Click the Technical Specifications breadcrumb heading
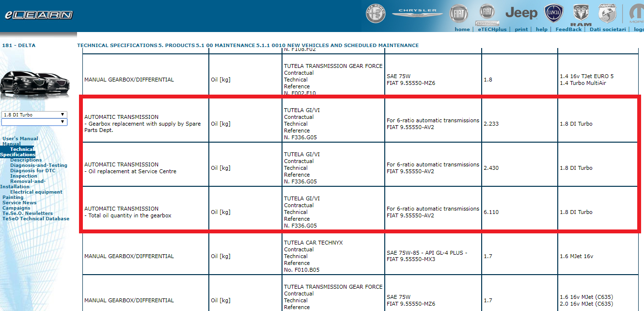The width and height of the screenshot is (644, 311). pyautogui.click(x=117, y=46)
